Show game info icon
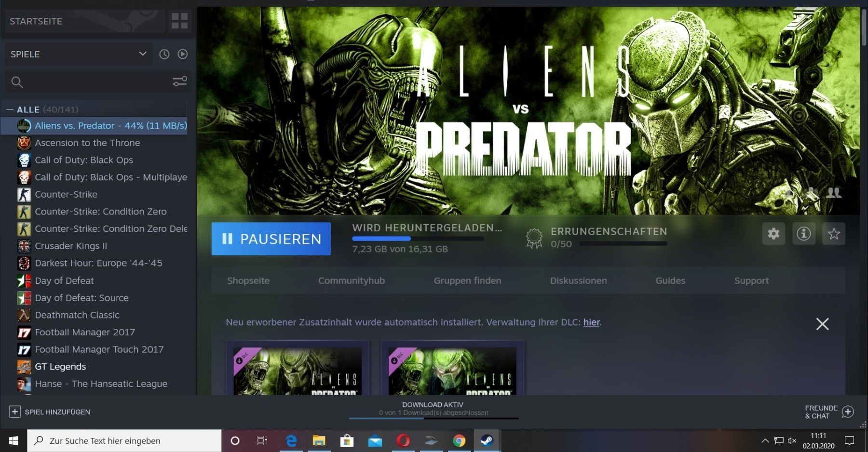Screen dimensions: 868x452 [x=803, y=234]
